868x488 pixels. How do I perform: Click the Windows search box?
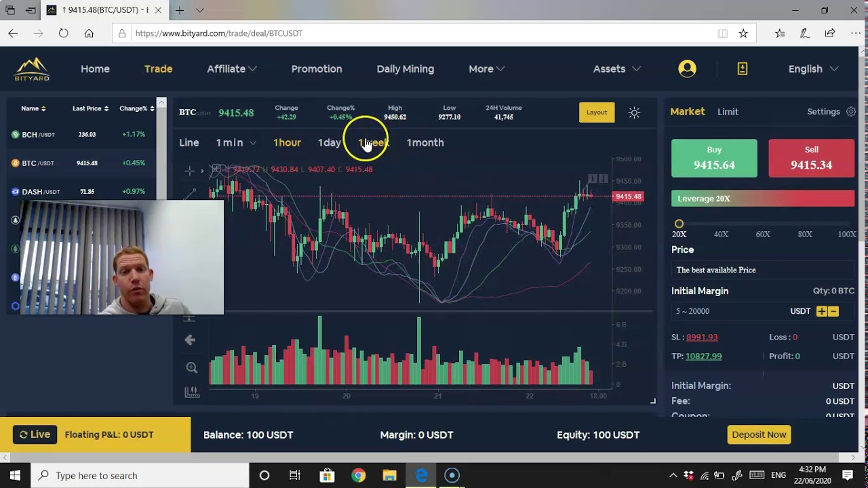point(140,475)
